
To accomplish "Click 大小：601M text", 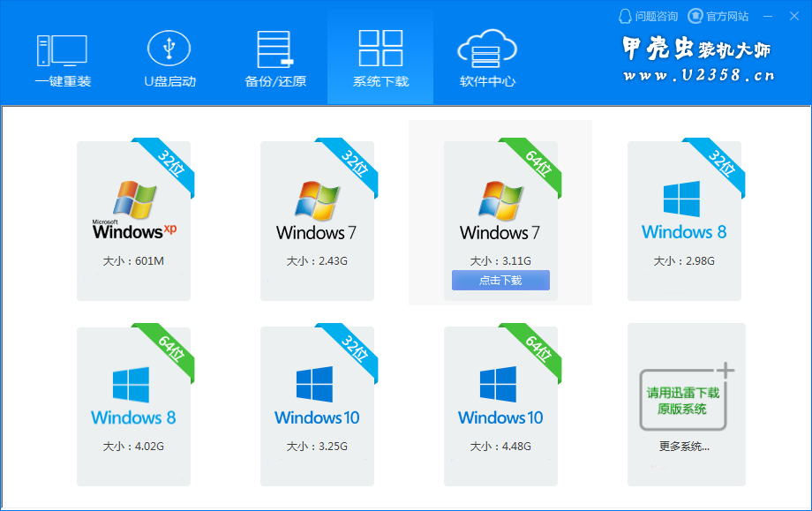I will [133, 261].
